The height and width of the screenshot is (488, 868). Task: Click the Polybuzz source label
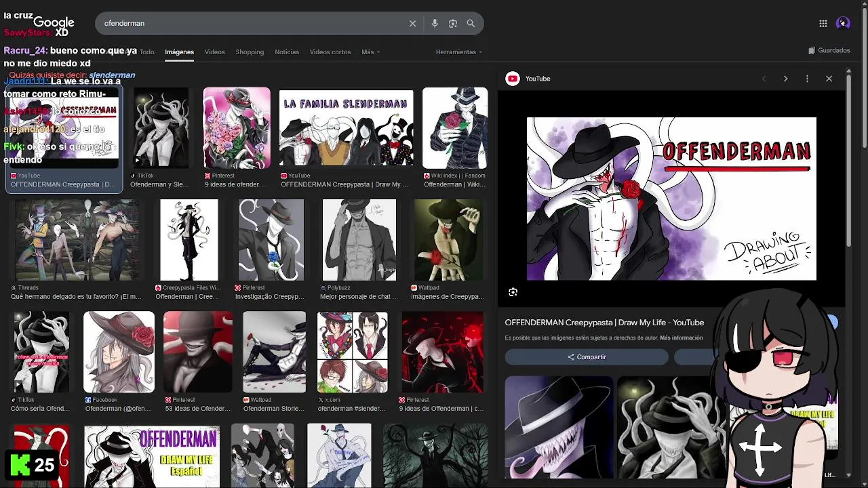coord(338,287)
